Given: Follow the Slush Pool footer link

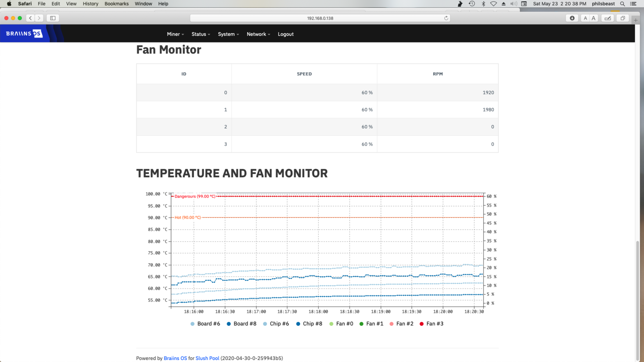Looking at the screenshot, I should pyautogui.click(x=207, y=358).
